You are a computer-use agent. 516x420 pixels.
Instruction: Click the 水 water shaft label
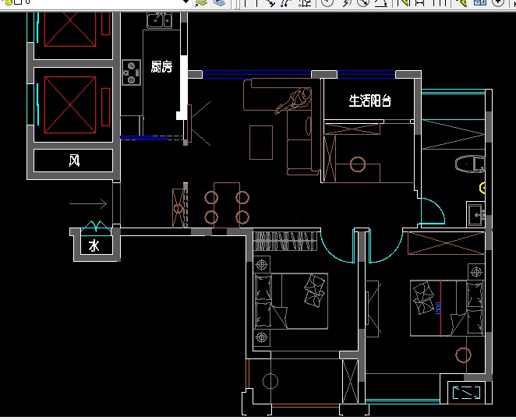click(x=94, y=245)
